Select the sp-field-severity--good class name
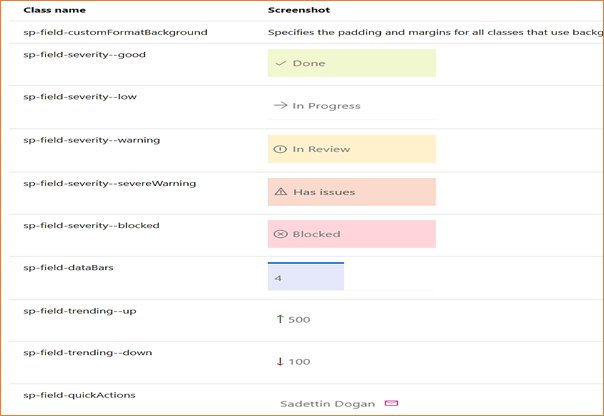The image size is (604, 416). (x=84, y=55)
